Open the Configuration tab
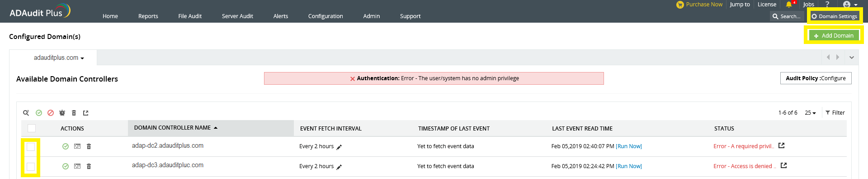868x179 pixels. point(325,16)
